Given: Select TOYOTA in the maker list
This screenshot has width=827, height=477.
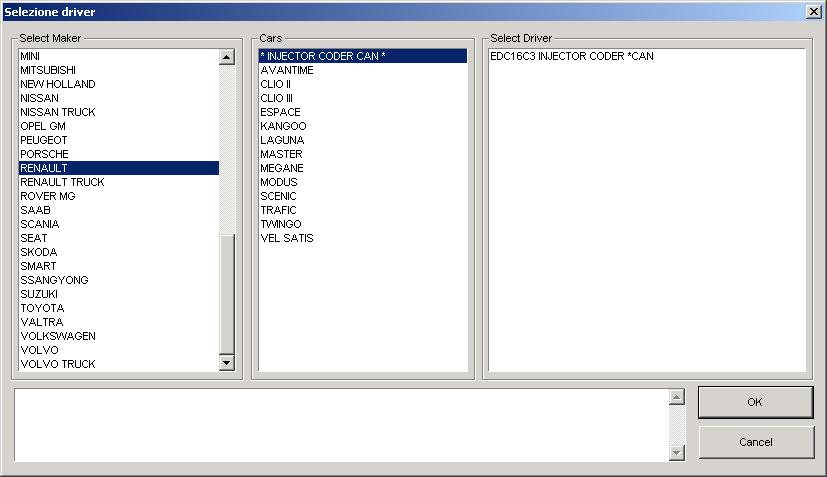Looking at the screenshot, I should 119,308.
